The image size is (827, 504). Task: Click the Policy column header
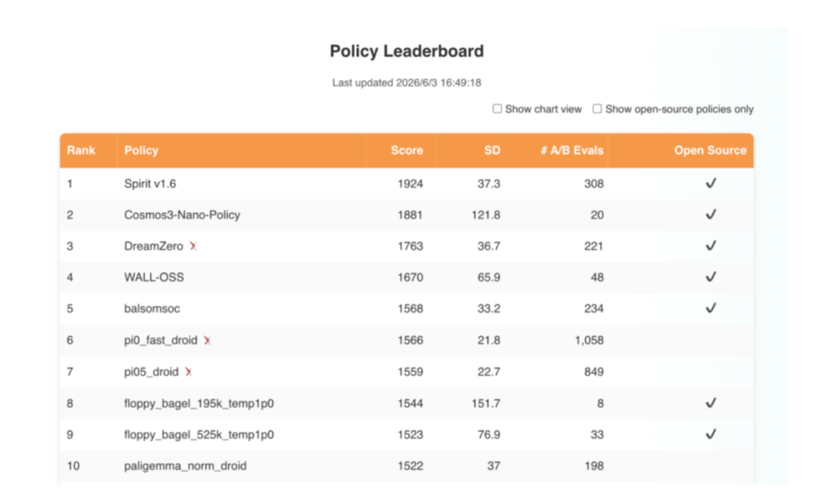click(x=141, y=151)
